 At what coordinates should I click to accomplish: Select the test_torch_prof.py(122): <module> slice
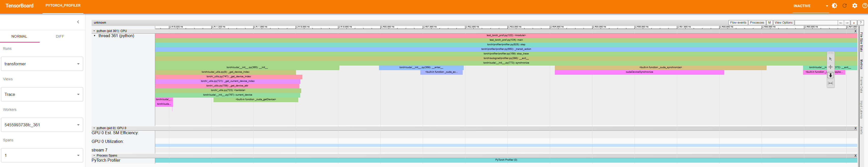tap(506, 35)
